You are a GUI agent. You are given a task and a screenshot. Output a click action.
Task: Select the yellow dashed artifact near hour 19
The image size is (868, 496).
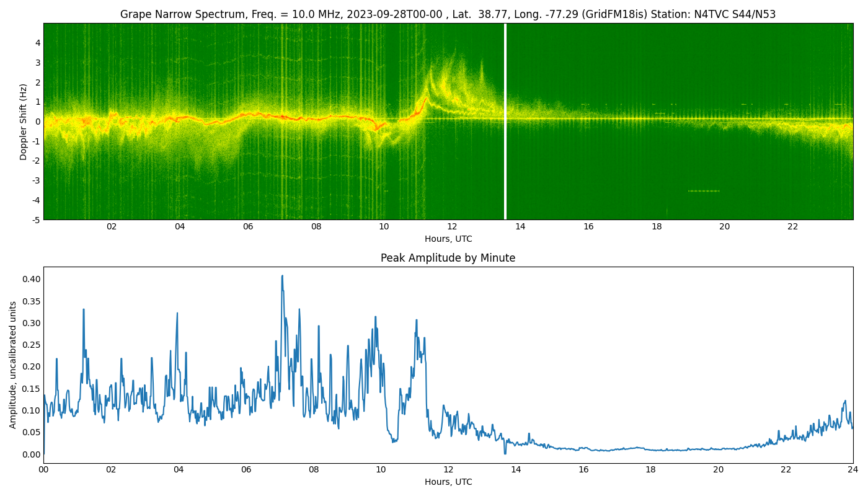pyautogui.click(x=704, y=191)
